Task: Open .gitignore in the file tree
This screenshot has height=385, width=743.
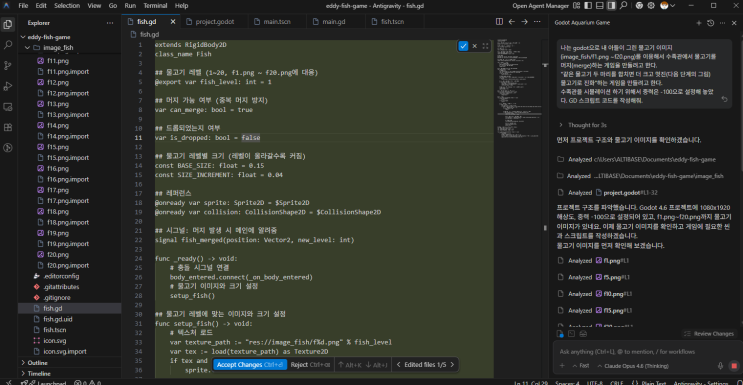Action: (x=57, y=298)
